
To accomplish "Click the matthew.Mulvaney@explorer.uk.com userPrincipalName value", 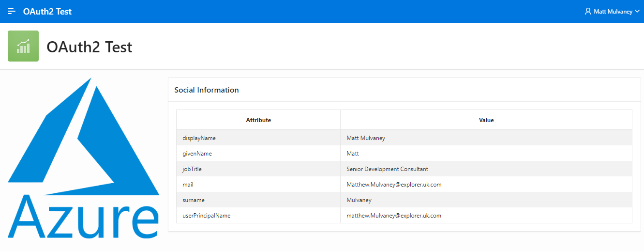I will (394, 216).
